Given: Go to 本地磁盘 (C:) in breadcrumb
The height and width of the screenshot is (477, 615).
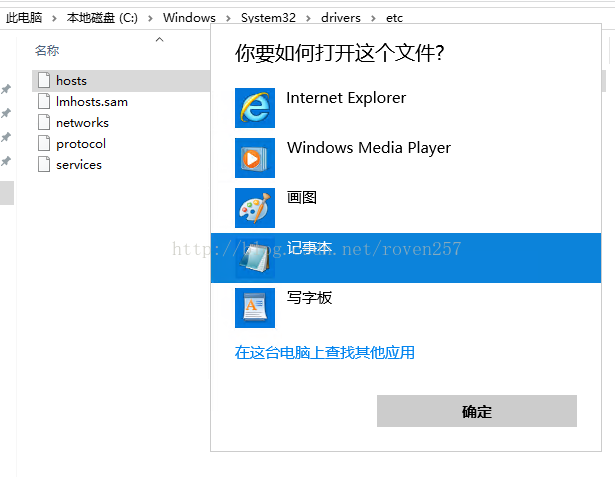Looking at the screenshot, I should coord(102,18).
